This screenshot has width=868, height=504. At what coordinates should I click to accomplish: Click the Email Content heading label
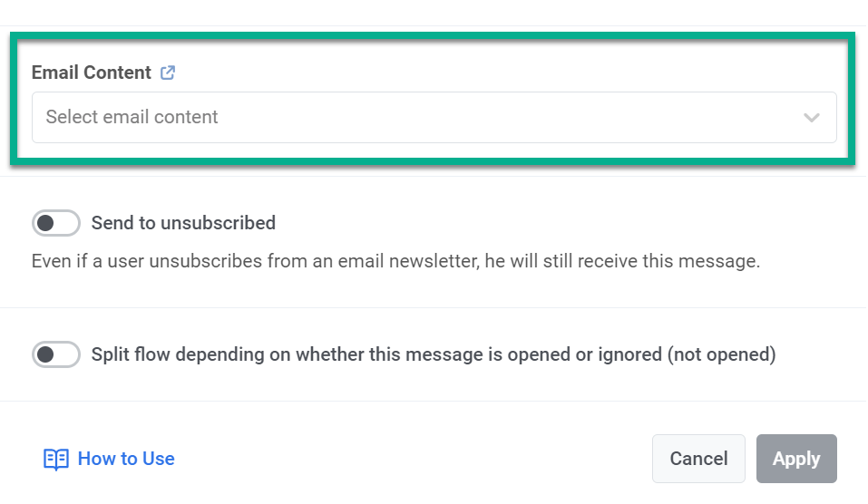click(91, 73)
